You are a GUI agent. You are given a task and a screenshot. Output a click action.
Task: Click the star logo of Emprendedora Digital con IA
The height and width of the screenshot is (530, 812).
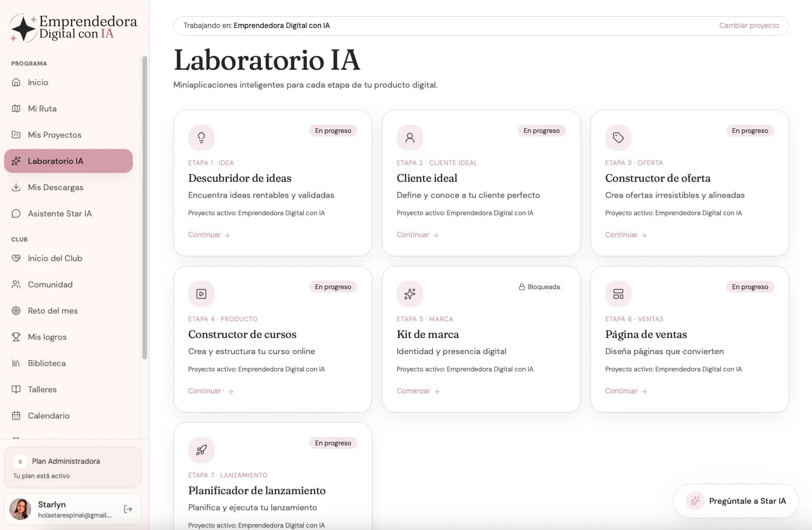23,28
